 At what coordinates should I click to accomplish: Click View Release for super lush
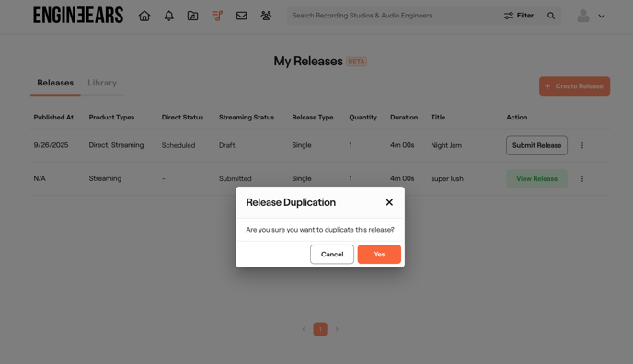(536, 178)
